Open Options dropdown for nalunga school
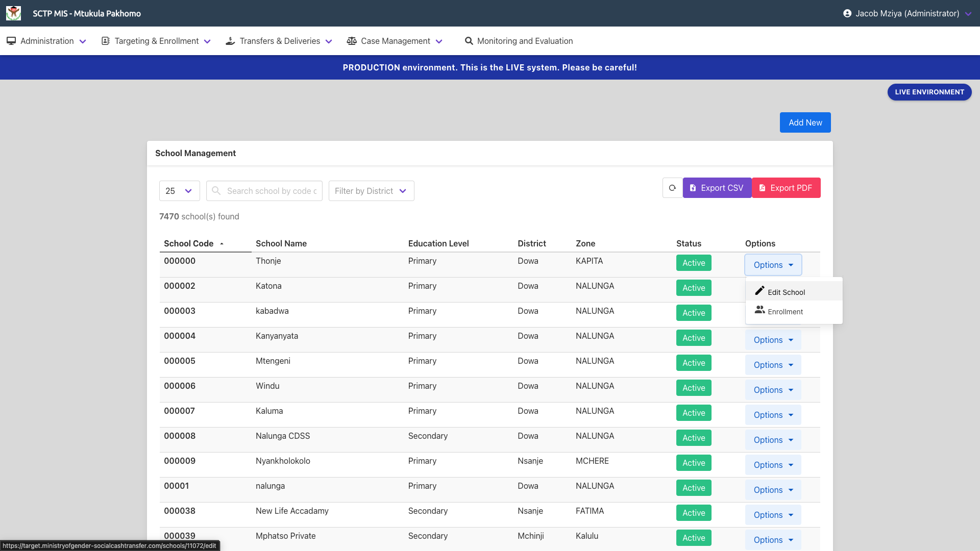 click(x=773, y=490)
